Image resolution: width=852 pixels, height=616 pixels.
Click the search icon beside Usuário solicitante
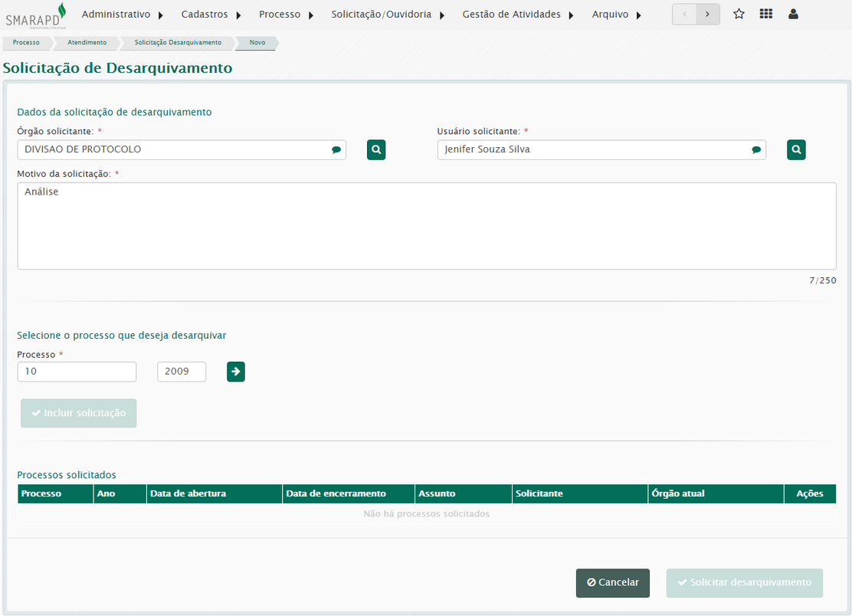(796, 150)
